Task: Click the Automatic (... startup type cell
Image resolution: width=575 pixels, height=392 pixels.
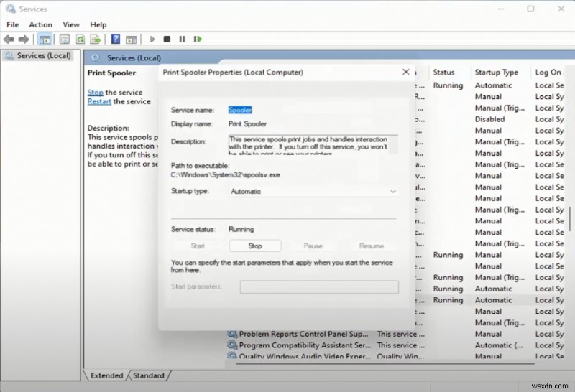Action: 499,345
